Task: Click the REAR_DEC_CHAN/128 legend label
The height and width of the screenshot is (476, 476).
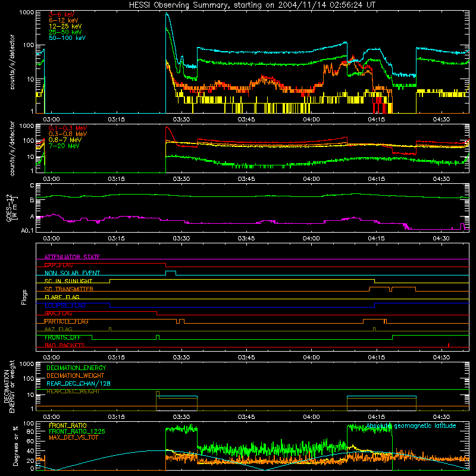Action: (79, 384)
